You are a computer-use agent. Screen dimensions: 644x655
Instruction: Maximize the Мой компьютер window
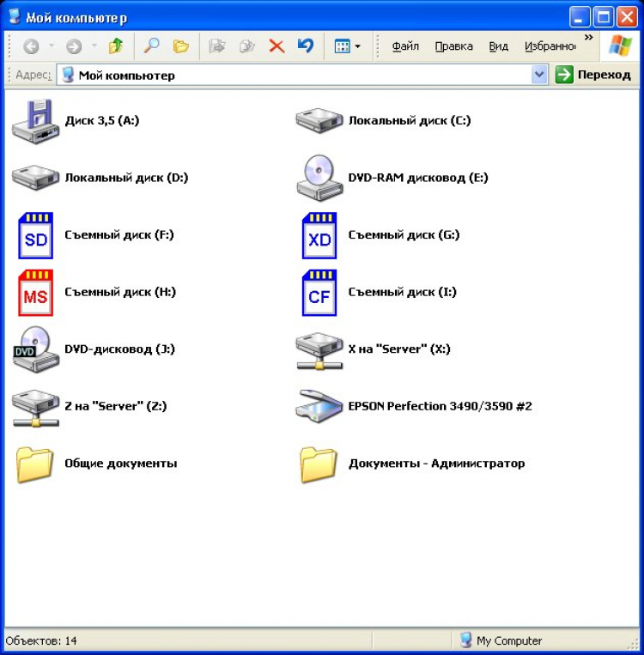point(604,17)
